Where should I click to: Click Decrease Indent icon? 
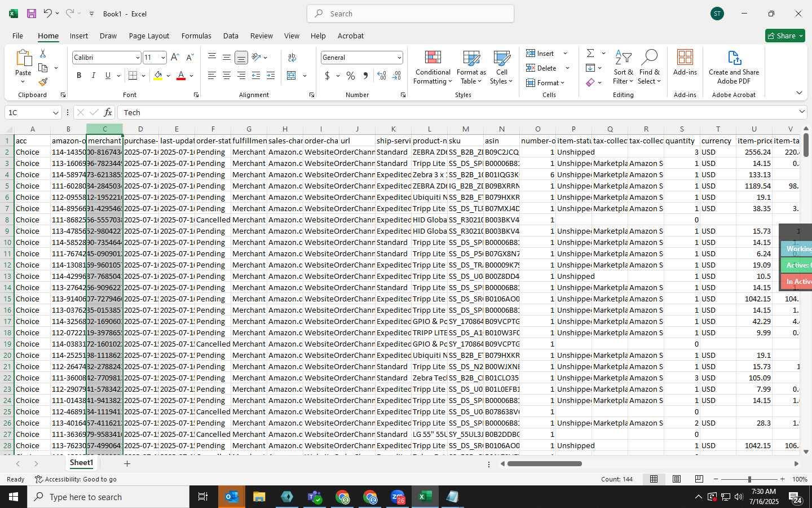(x=256, y=76)
